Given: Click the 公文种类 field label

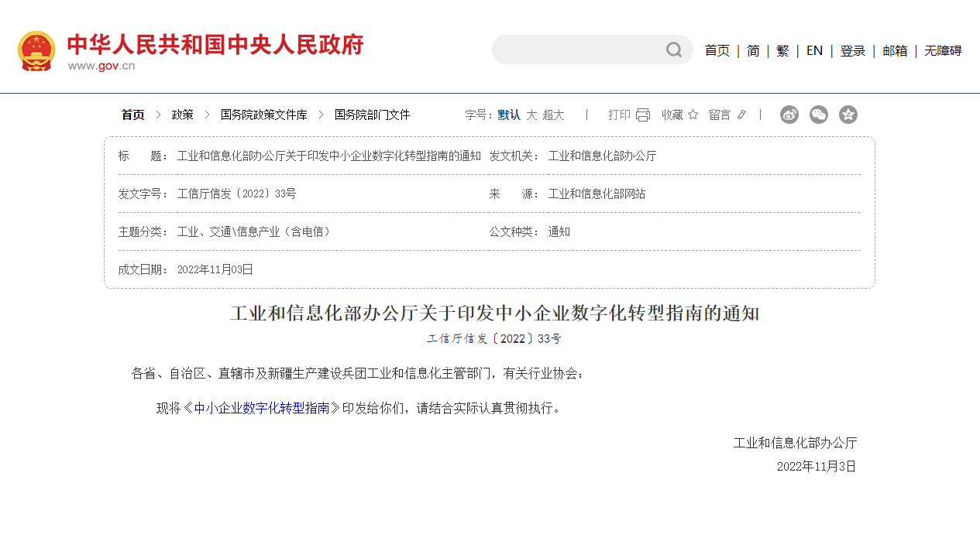Looking at the screenshot, I should [x=514, y=231].
